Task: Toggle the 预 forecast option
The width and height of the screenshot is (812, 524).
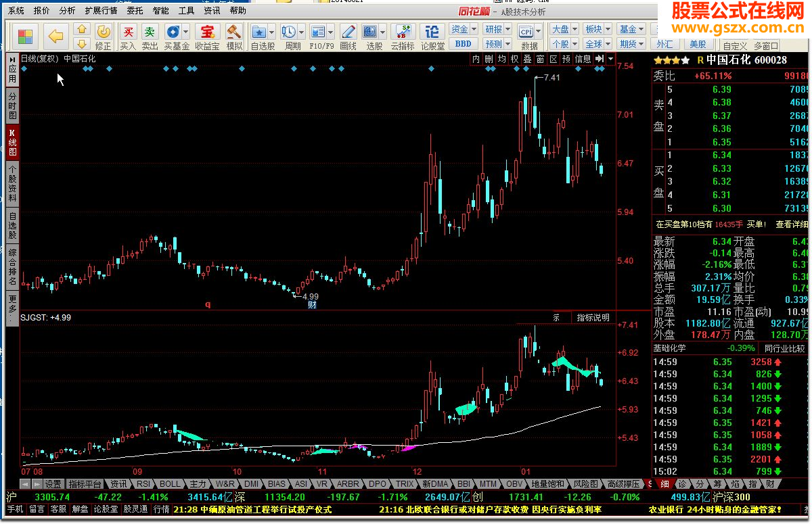Action: pyautogui.click(x=566, y=59)
